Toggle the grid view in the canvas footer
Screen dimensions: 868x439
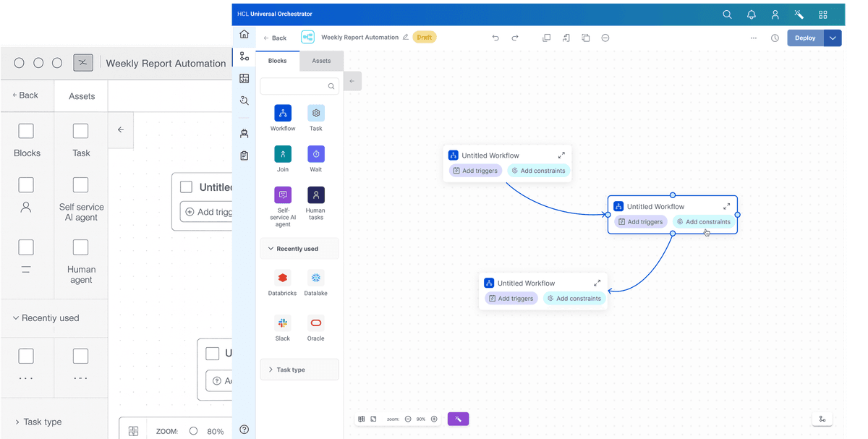pyautogui.click(x=360, y=418)
